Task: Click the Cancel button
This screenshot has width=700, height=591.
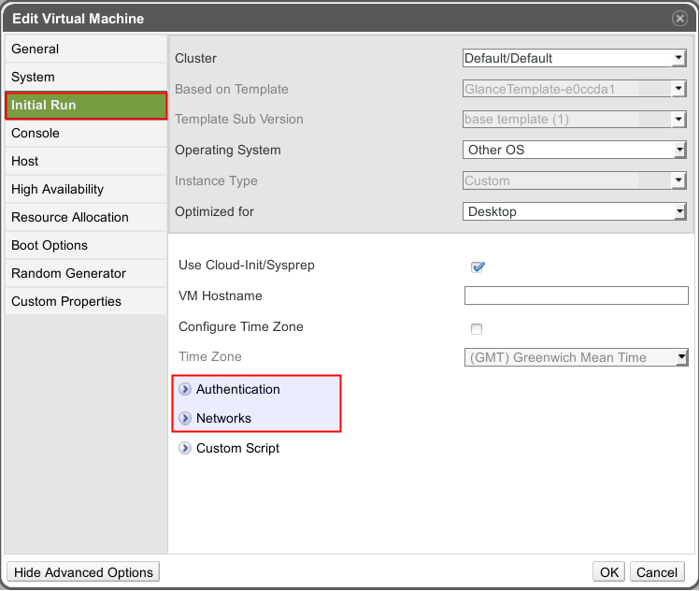Action: pos(657,572)
